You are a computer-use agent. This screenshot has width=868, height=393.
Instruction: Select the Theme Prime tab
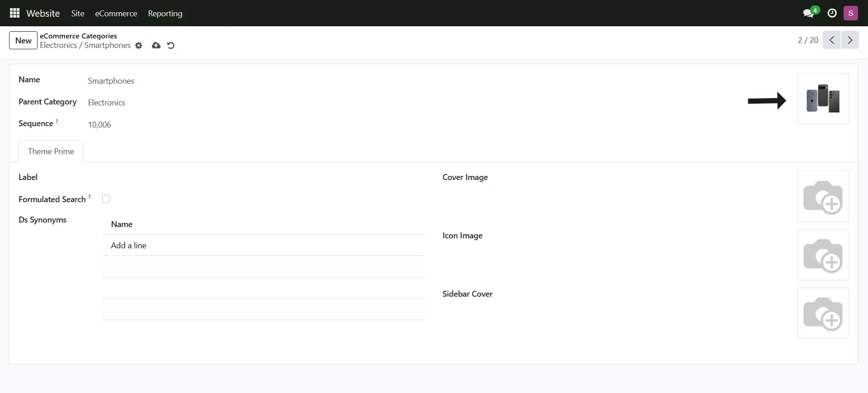(51, 152)
